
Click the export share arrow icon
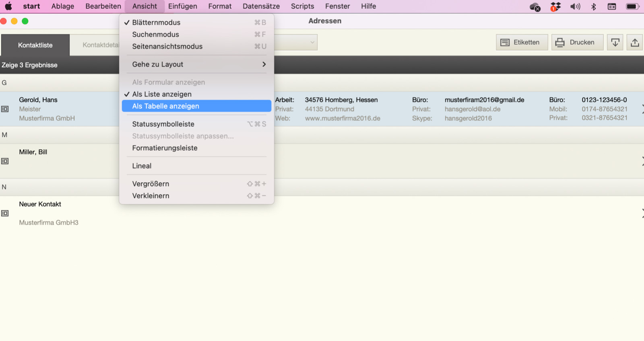pyautogui.click(x=635, y=42)
